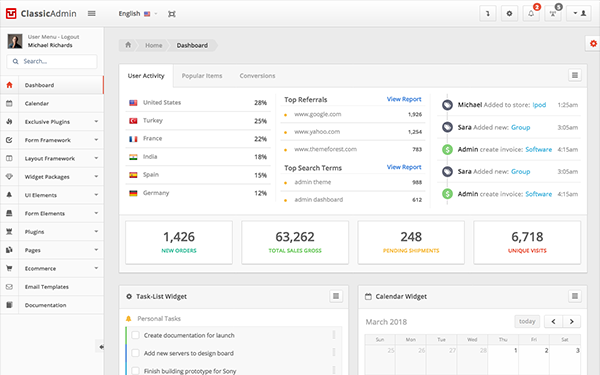This screenshot has width=600, height=375.
Task: Open the English language dropdown
Action: [x=138, y=13]
